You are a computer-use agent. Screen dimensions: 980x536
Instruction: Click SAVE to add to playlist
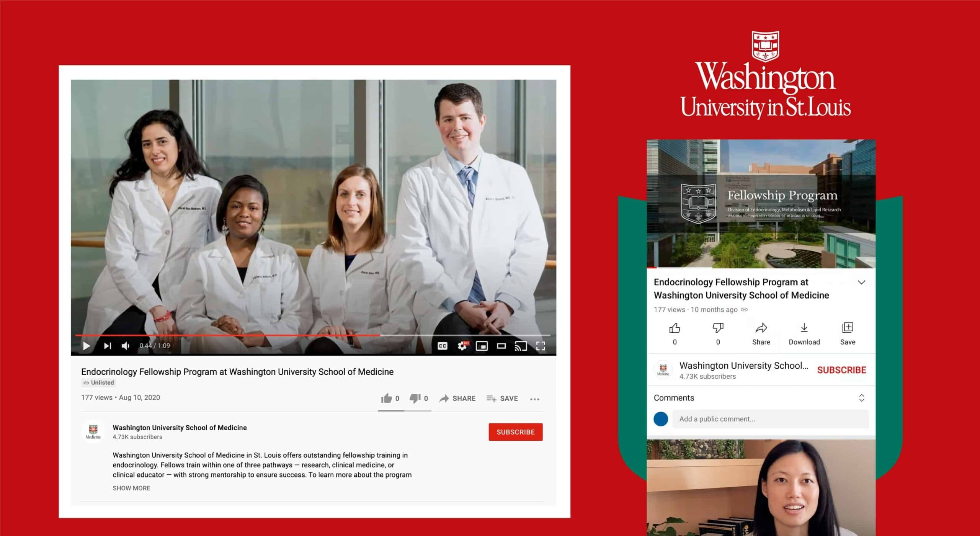(502, 399)
